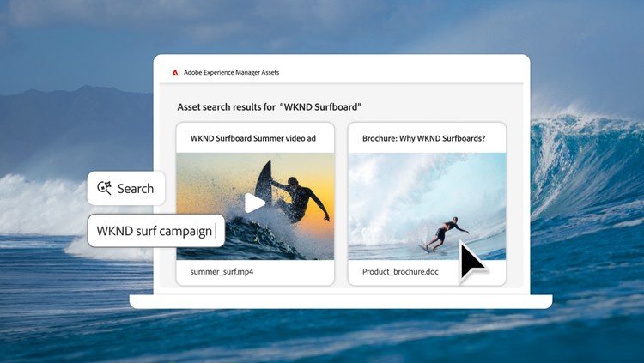Select the Product_brochure.doc file name

pos(402,272)
